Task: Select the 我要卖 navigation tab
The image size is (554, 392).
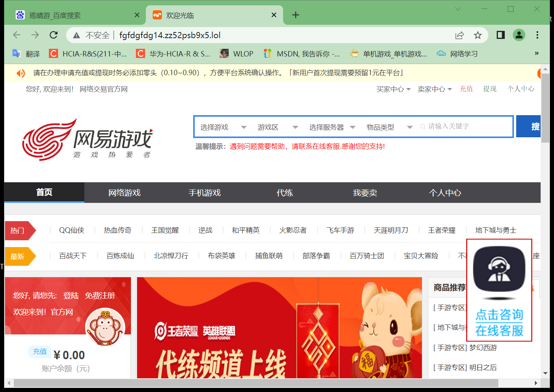Action: pos(365,193)
